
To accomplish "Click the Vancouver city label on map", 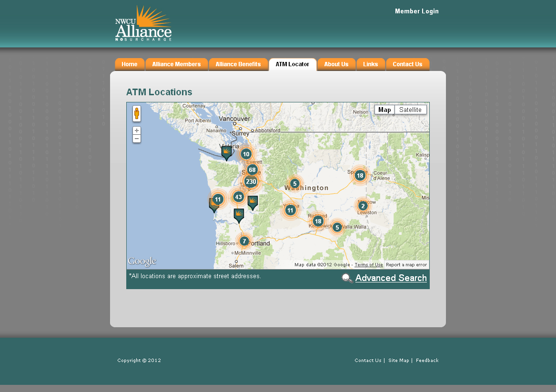I will 234,119.
